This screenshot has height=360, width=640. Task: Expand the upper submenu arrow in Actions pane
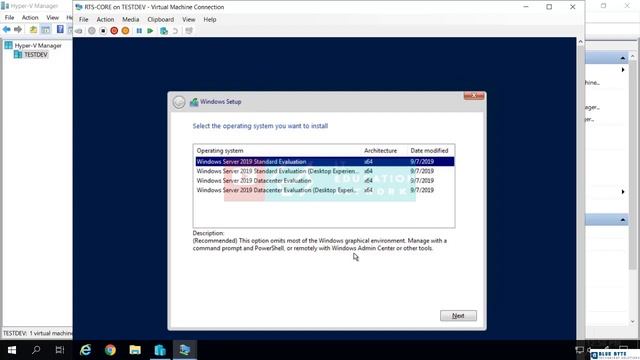click(623, 70)
